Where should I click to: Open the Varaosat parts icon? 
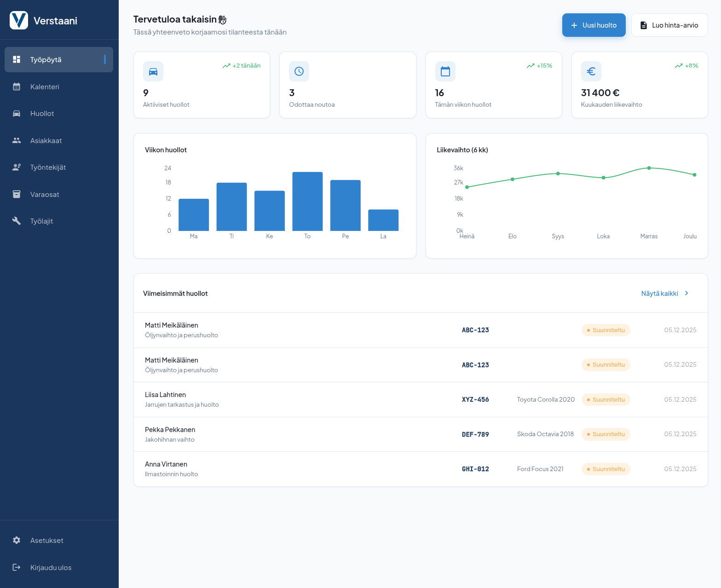tap(17, 194)
